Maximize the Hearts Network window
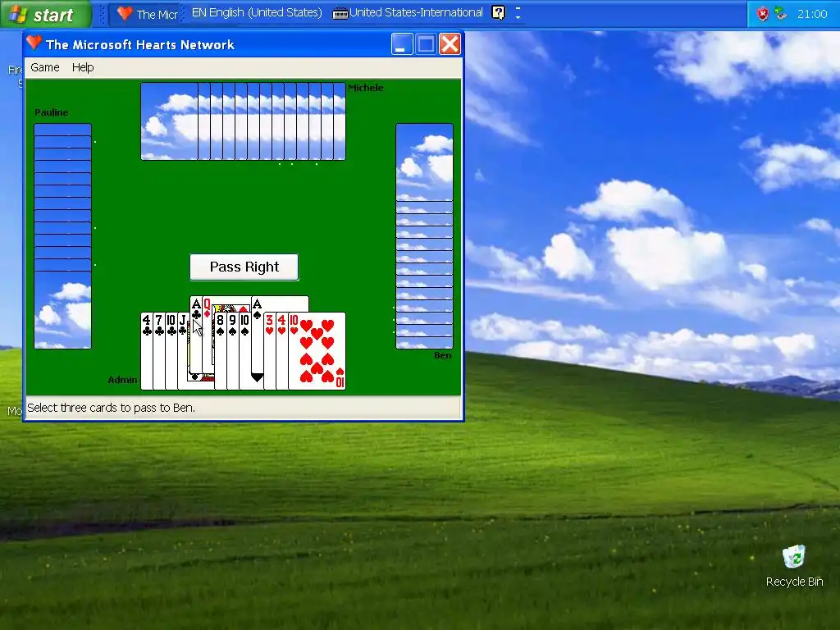The image size is (840, 630). 426,44
